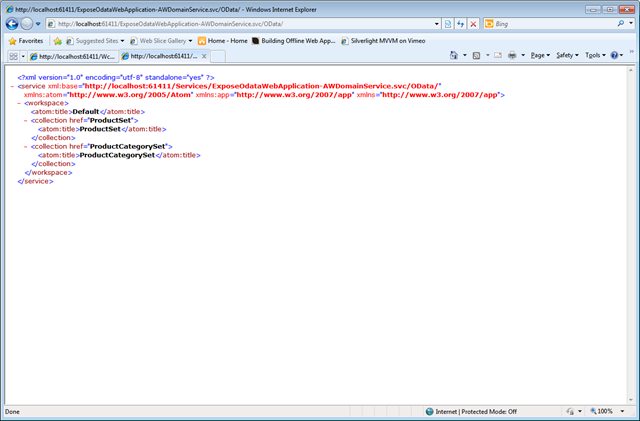The height and width of the screenshot is (421, 640).
Task: Click the Add to Favorites Bar star icon
Action: click(58, 41)
